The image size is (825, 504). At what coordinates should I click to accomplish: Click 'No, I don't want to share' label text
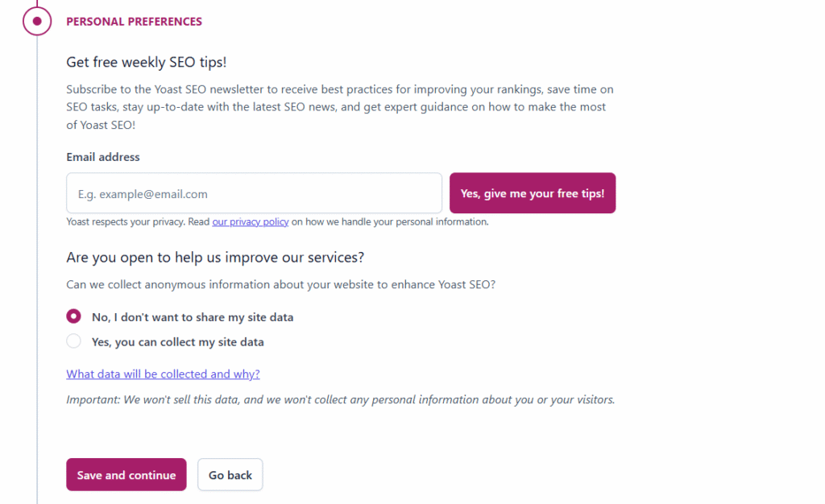tap(193, 317)
